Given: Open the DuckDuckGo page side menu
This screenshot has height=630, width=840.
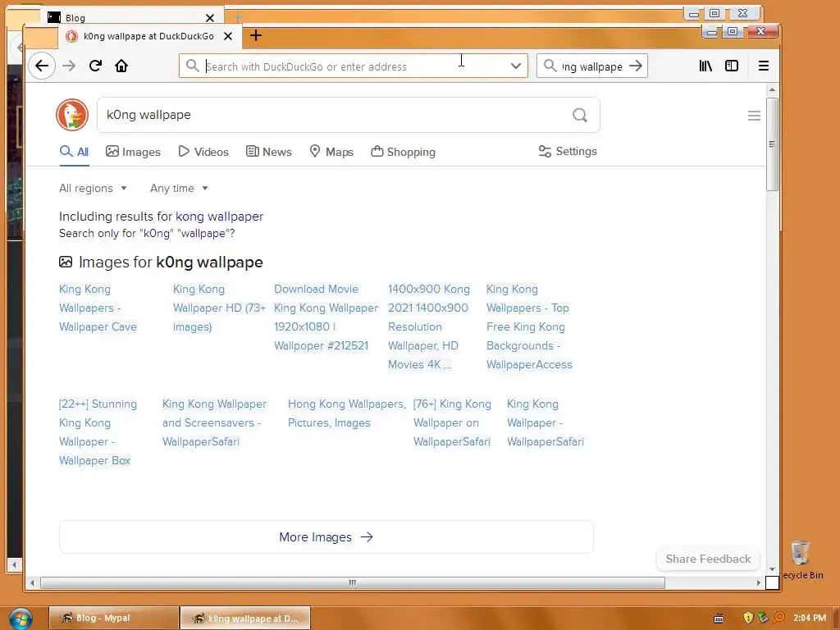Looking at the screenshot, I should [755, 116].
